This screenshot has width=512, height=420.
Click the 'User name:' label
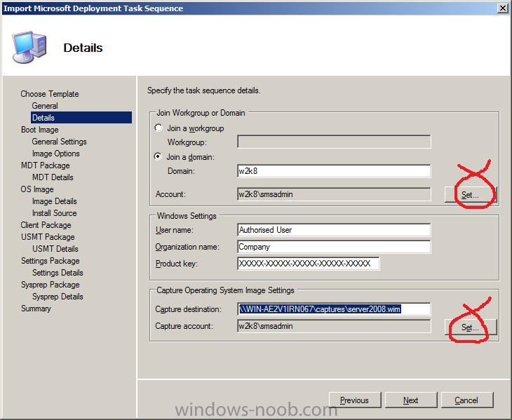[x=175, y=230]
